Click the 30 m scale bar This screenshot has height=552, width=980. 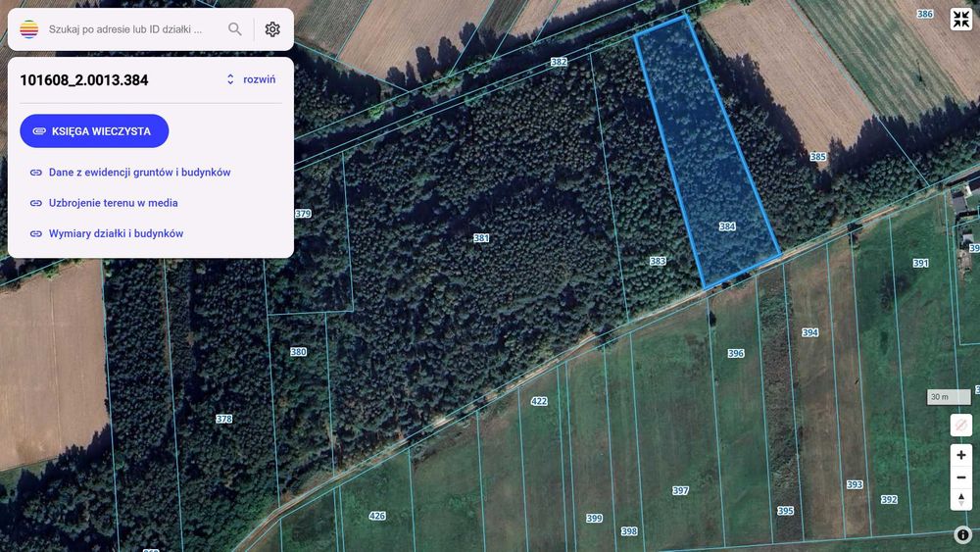pyautogui.click(x=949, y=397)
